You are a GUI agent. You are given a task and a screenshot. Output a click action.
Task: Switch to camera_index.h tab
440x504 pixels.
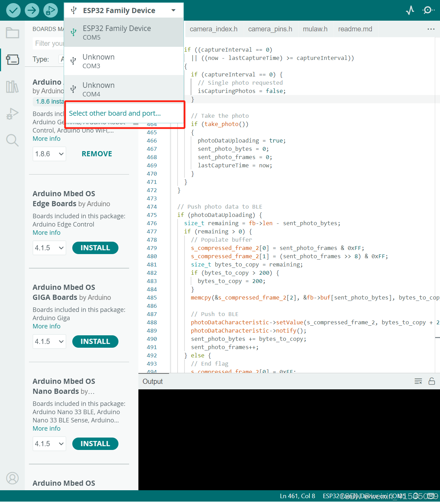coord(213,29)
